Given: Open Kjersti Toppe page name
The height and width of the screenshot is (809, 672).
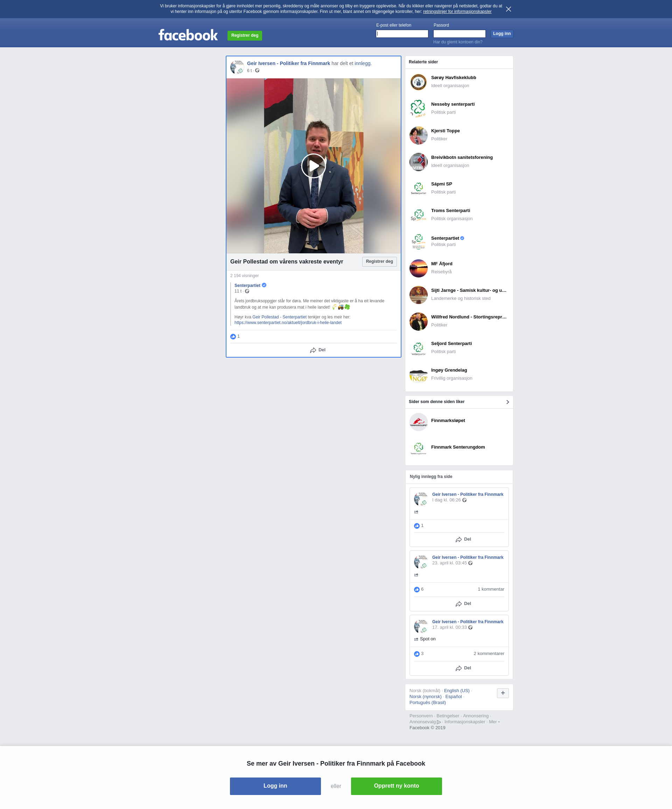Looking at the screenshot, I should click(x=445, y=131).
